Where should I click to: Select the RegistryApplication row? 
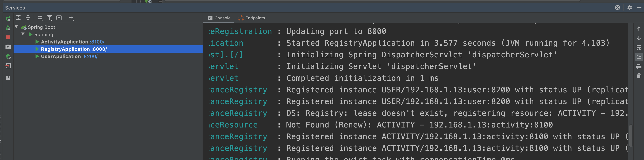[108, 49]
